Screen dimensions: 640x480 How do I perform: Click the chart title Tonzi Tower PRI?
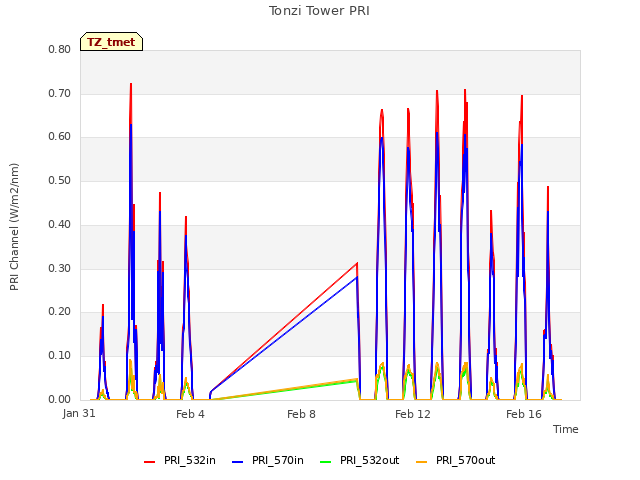point(319,11)
